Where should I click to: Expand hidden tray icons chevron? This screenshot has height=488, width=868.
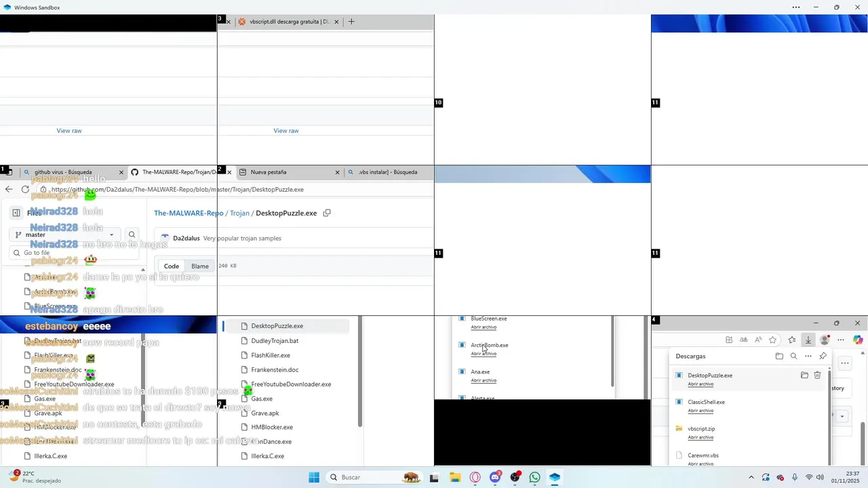751,477
